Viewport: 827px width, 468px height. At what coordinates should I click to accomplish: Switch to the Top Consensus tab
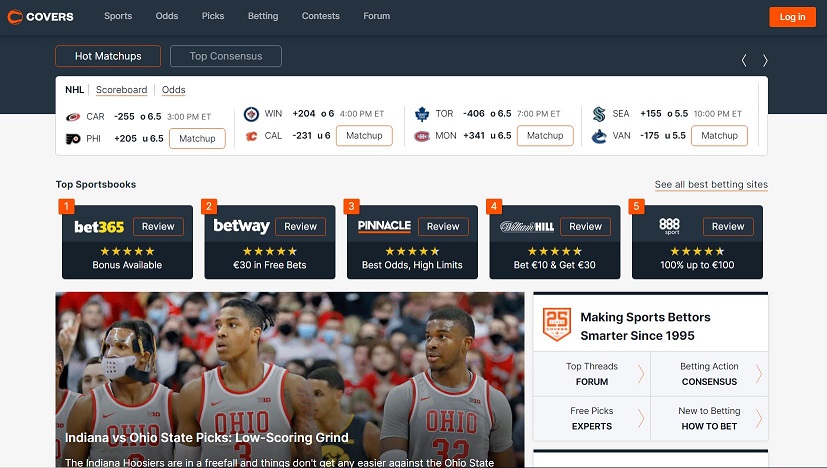[x=226, y=56]
